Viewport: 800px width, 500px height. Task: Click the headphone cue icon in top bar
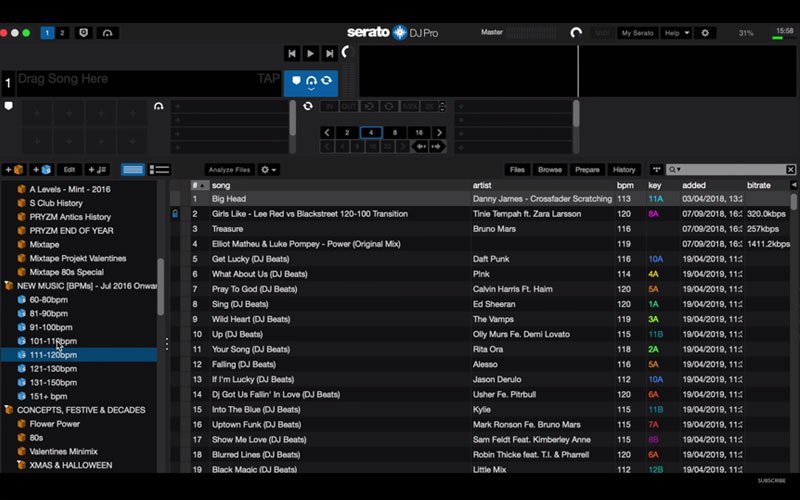tap(107, 33)
